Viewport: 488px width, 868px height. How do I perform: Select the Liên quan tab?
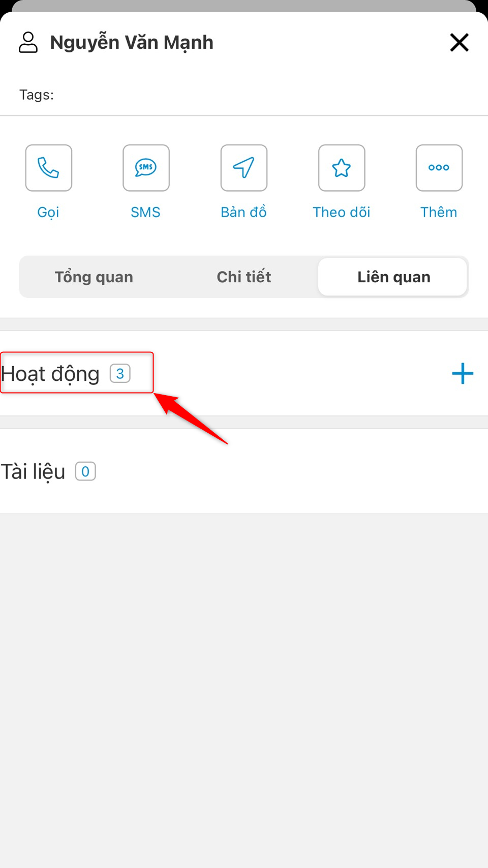(393, 277)
